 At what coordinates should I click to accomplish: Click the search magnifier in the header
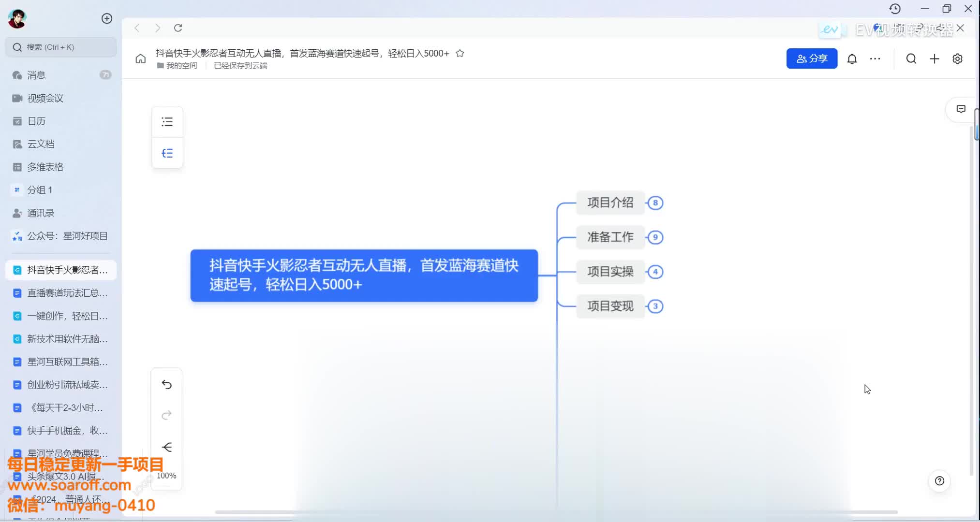tap(911, 59)
